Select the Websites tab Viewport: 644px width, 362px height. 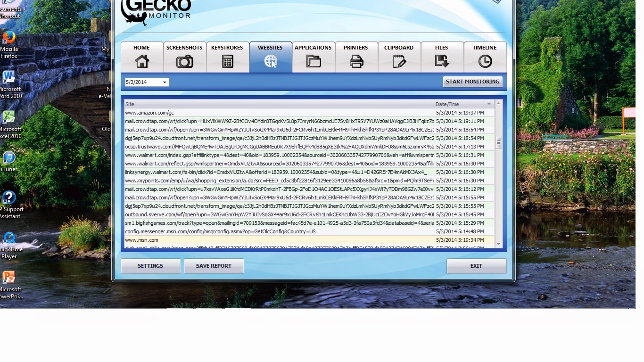pyautogui.click(x=270, y=57)
